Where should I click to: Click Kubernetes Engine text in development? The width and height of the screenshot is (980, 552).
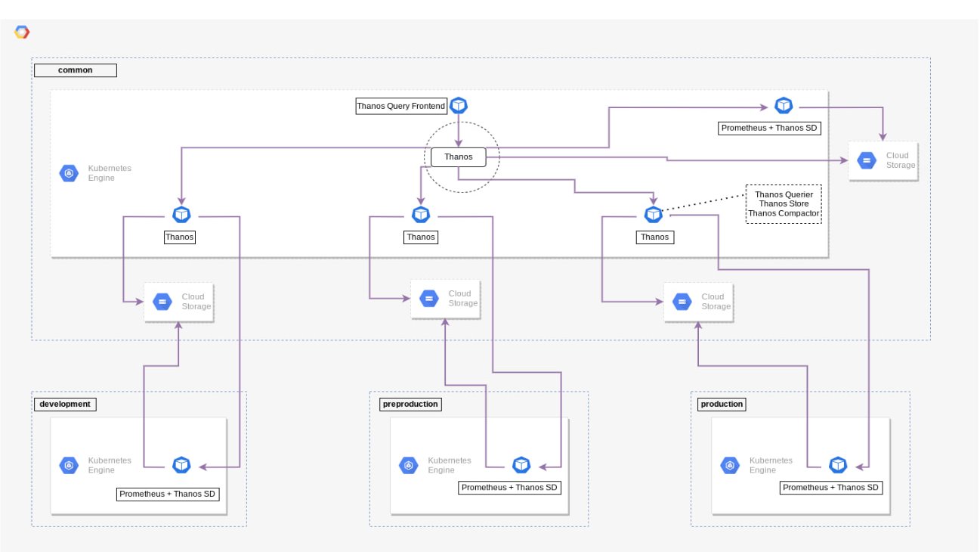tap(110, 465)
